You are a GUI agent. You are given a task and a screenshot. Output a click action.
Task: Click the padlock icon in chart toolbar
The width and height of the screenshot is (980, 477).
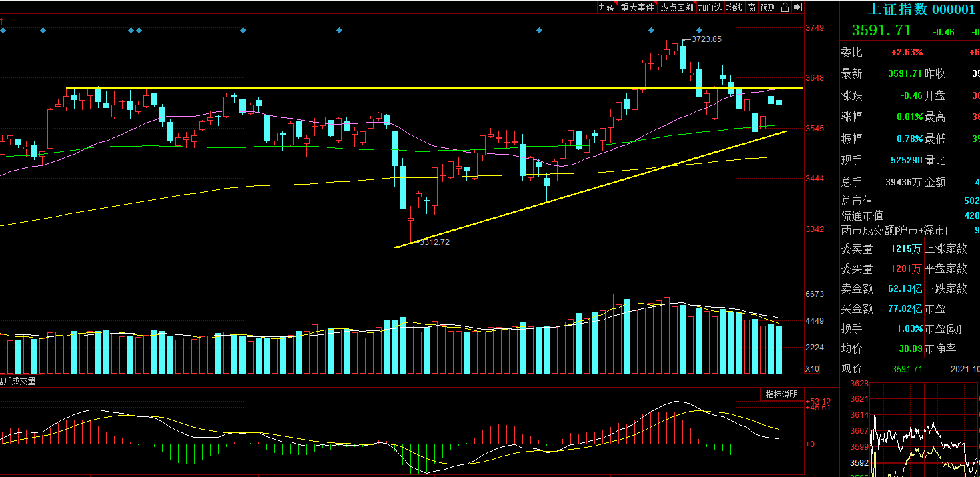tap(785, 7)
